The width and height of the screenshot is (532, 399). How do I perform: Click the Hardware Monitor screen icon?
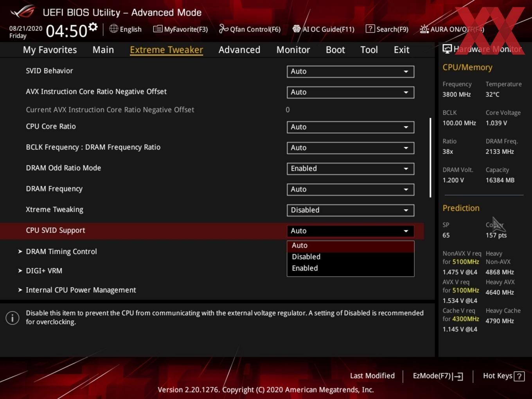point(447,49)
